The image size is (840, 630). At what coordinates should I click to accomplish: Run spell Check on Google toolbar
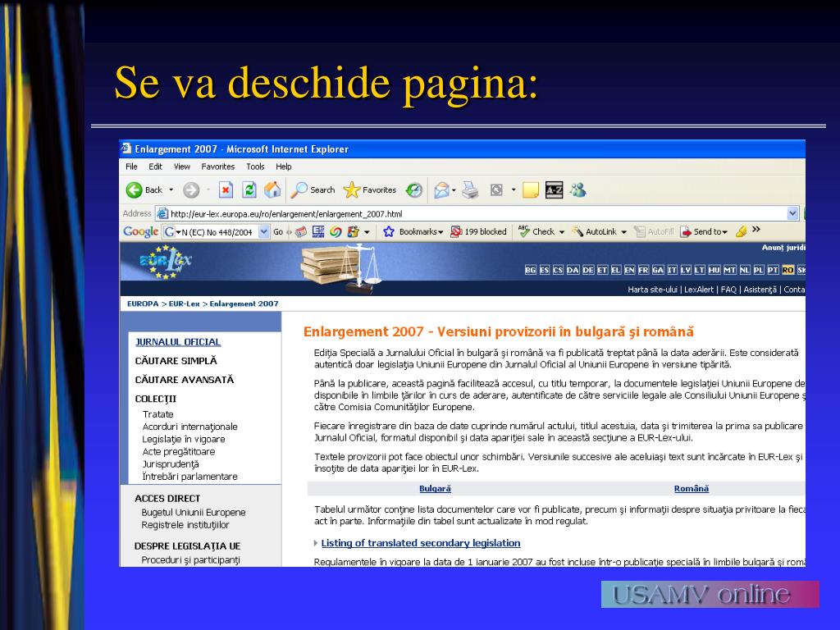[536, 231]
